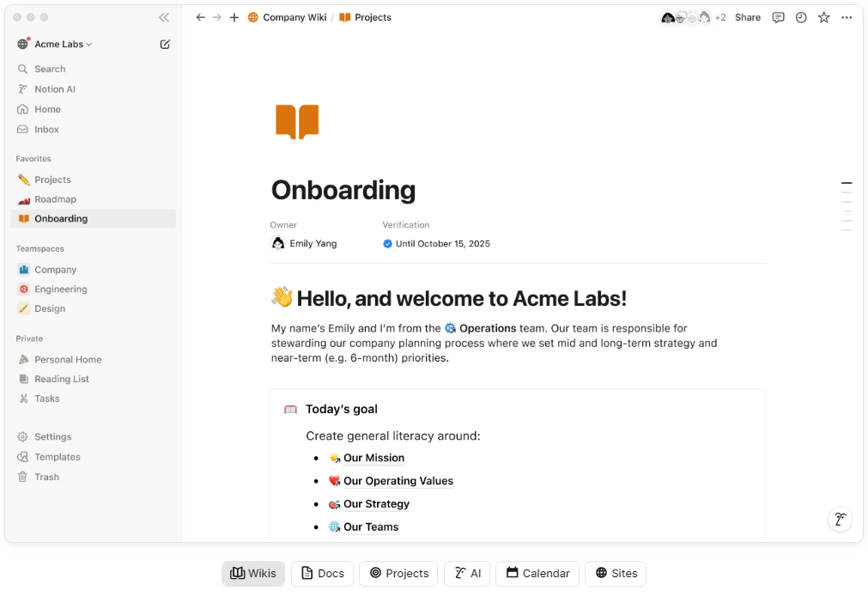Switch to the Calendar tab
The image size is (868, 597).
click(x=537, y=574)
